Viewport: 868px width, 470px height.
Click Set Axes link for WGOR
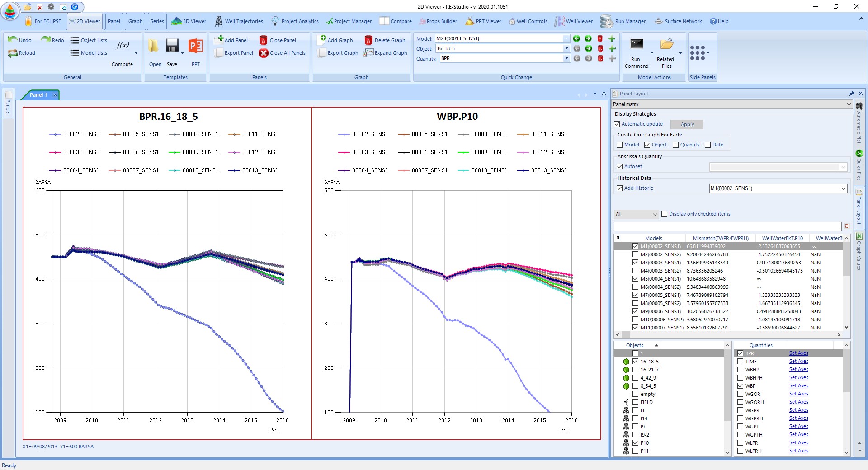798,394
